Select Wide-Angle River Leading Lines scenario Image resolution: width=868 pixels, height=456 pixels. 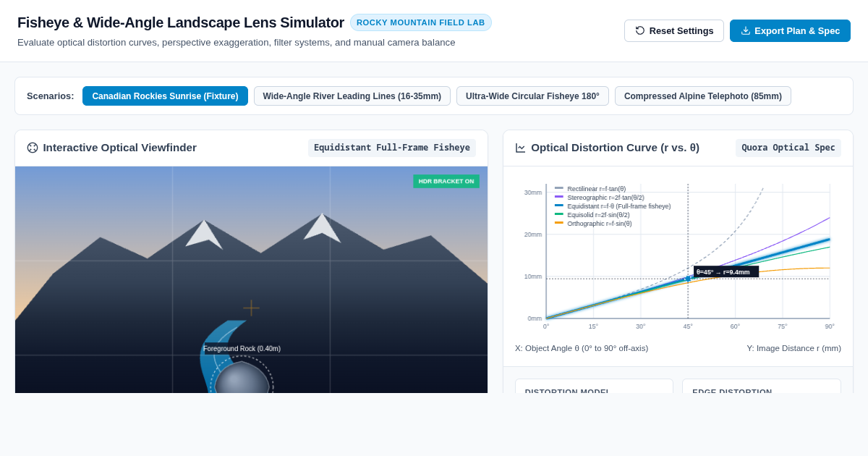[x=352, y=96]
